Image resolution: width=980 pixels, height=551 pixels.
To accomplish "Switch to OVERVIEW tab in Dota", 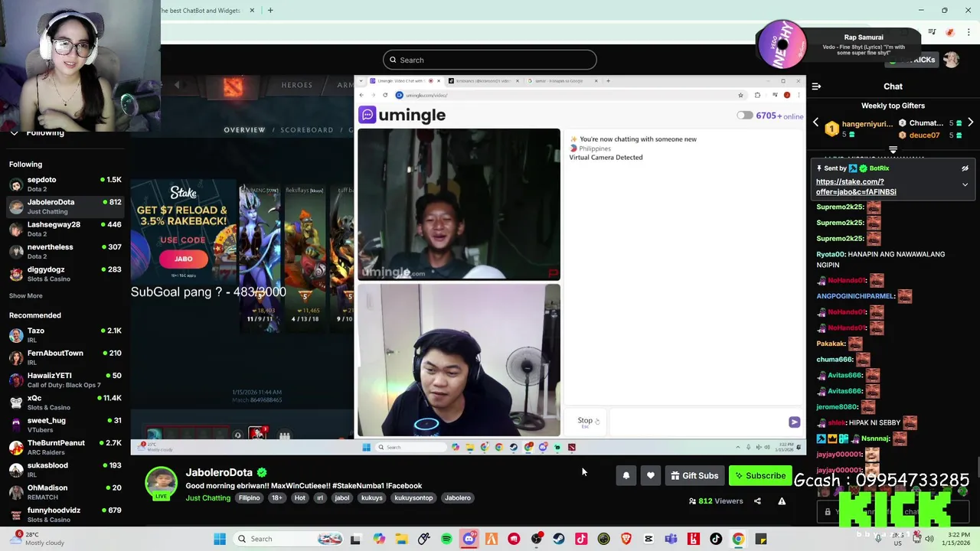I will point(244,130).
